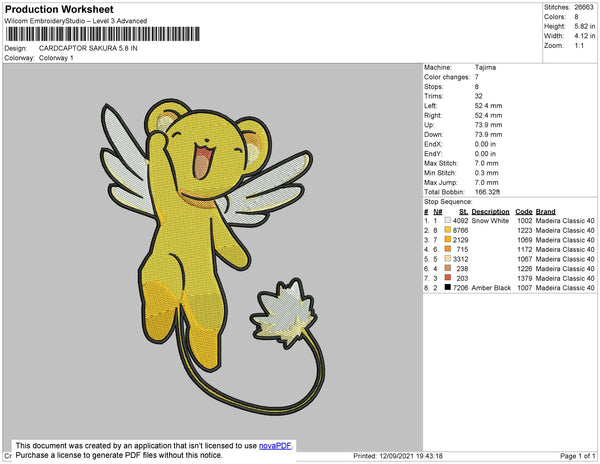
Task: Click the Width value 4.12 in
Action: click(x=585, y=36)
